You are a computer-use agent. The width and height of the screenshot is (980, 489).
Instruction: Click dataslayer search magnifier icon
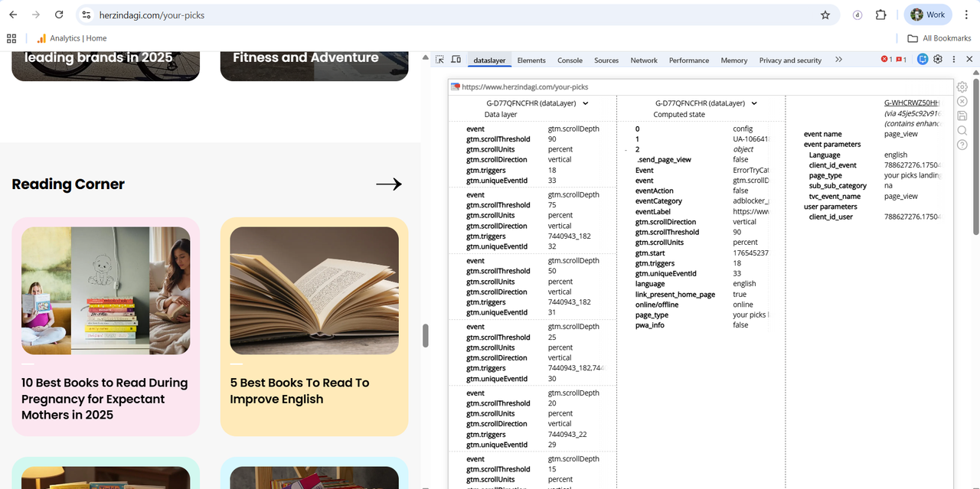[x=962, y=130]
